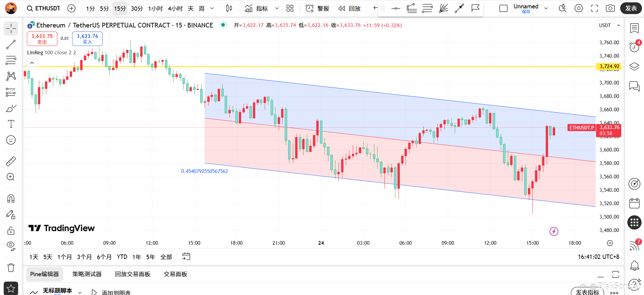Select the pattern drawing tool
The image size is (644, 295).
[11, 76]
